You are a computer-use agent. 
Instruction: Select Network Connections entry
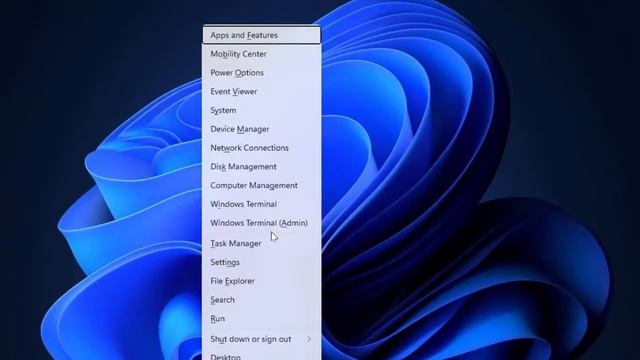point(262,148)
